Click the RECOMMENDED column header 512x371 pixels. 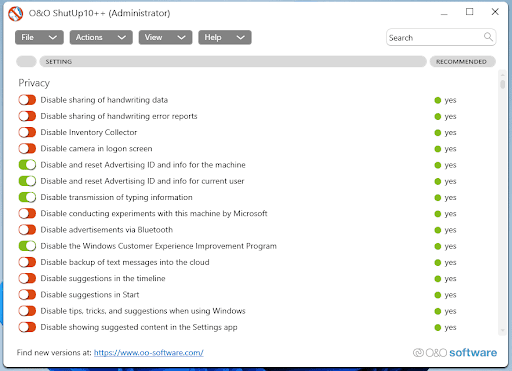[x=463, y=62]
